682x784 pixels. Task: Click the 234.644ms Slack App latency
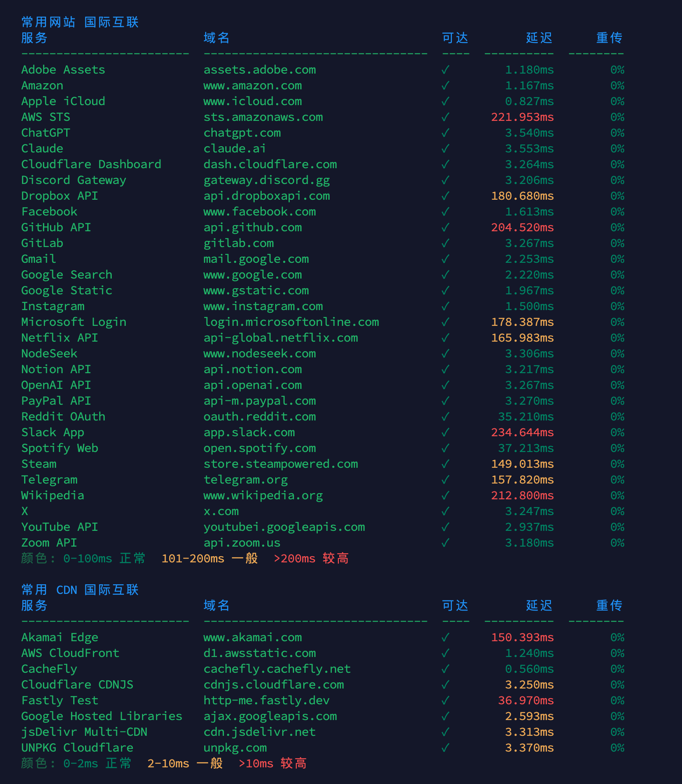tap(522, 432)
